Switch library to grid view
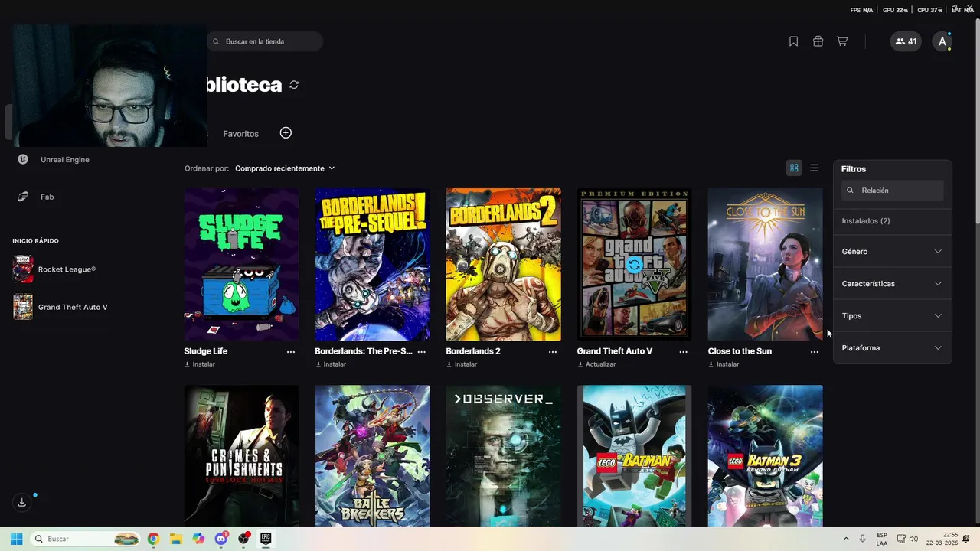Viewport: 980px width, 551px height. (x=794, y=168)
